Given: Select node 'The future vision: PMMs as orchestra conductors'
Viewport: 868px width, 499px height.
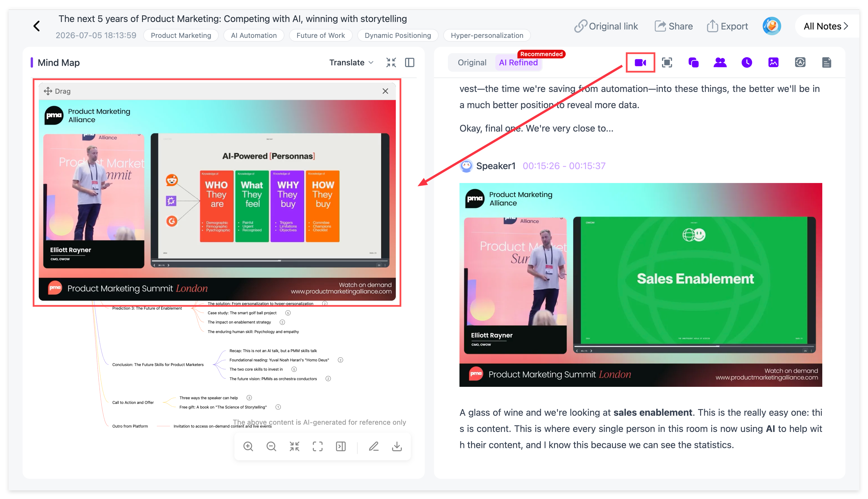Looking at the screenshot, I should click(273, 379).
